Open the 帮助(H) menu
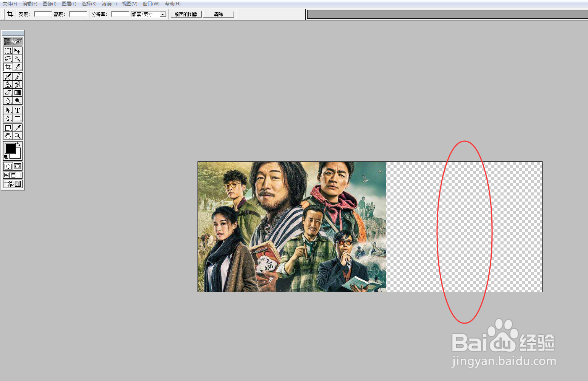Screen dimensions: 588x381 coord(173,3)
